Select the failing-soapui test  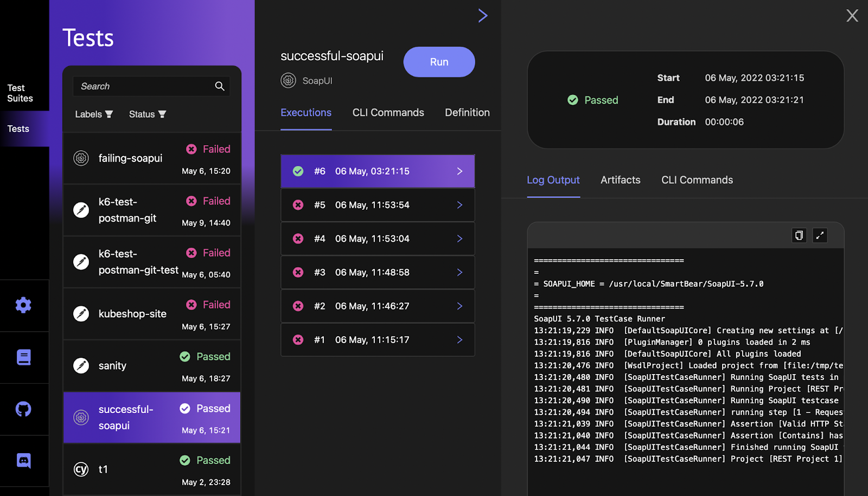click(x=152, y=158)
